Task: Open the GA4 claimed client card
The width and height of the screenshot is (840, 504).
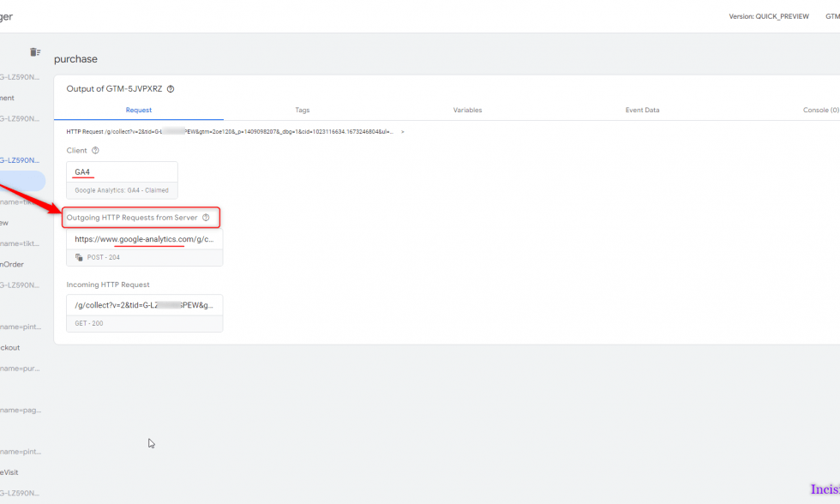Action: (x=122, y=171)
